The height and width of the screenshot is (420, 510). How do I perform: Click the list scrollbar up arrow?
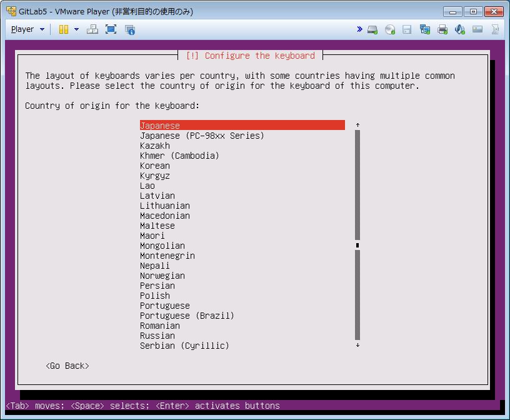pyautogui.click(x=357, y=125)
